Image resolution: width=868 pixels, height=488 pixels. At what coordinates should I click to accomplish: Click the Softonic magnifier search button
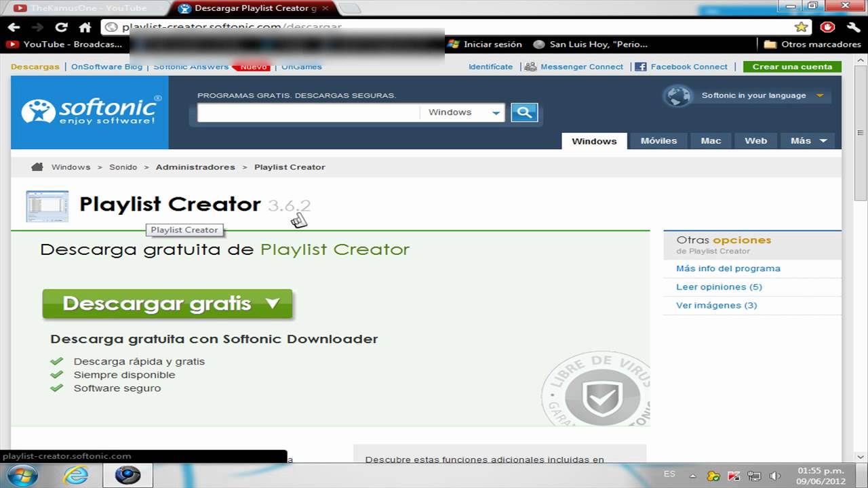tap(524, 112)
